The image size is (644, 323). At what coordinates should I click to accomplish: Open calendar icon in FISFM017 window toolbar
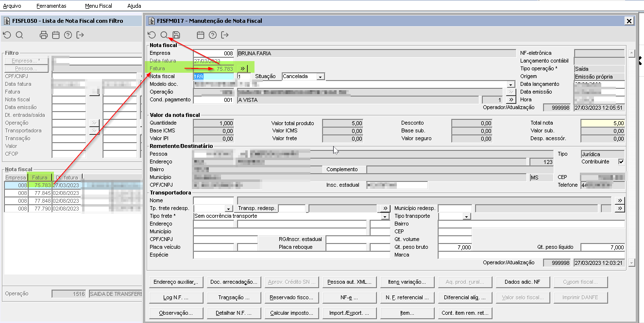200,35
